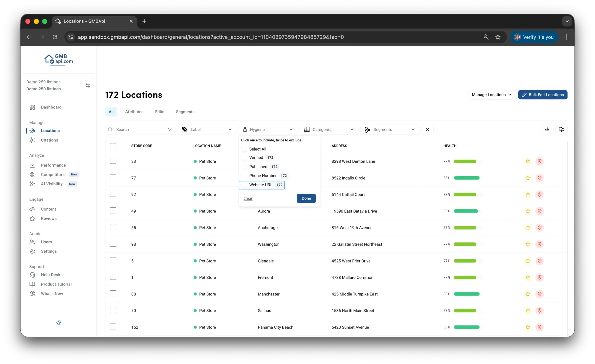Tick the Verified hygiene checkbox
The image size is (595, 364).
[244, 158]
